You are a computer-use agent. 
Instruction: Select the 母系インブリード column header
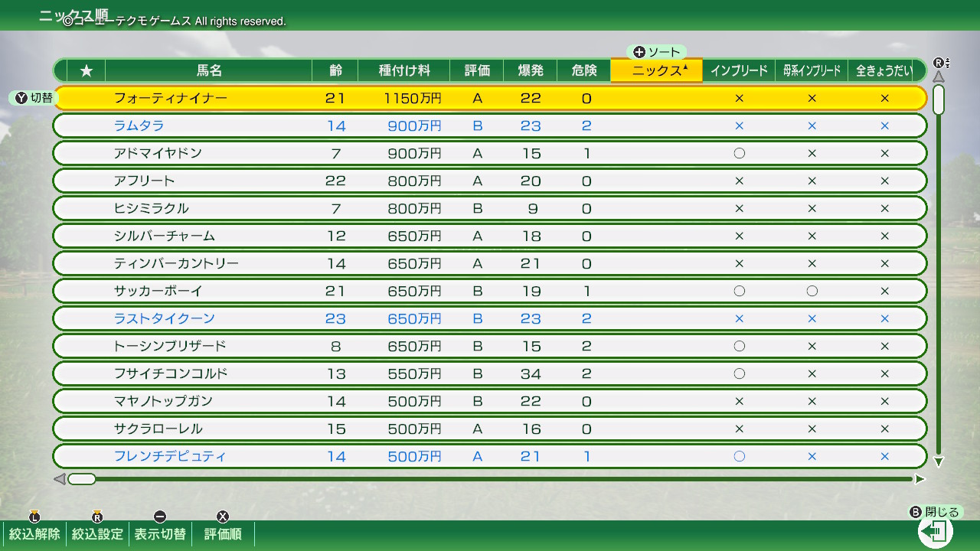pyautogui.click(x=812, y=70)
